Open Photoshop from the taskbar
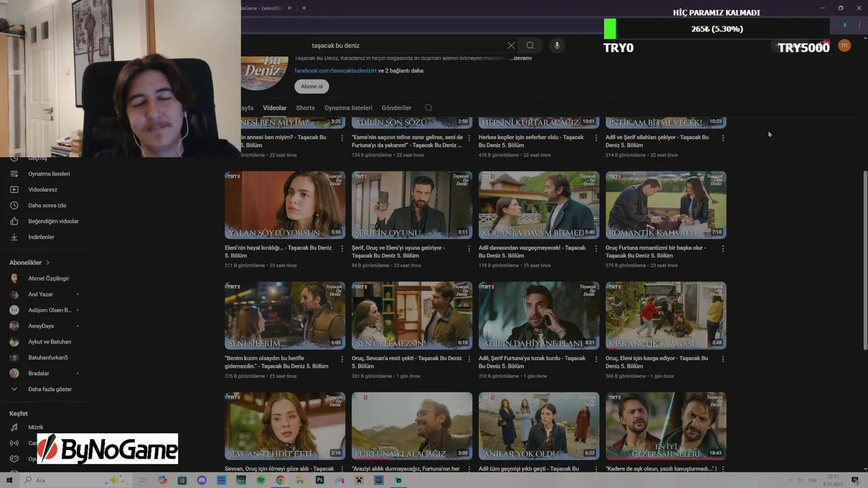868x488 pixels. [x=319, y=480]
